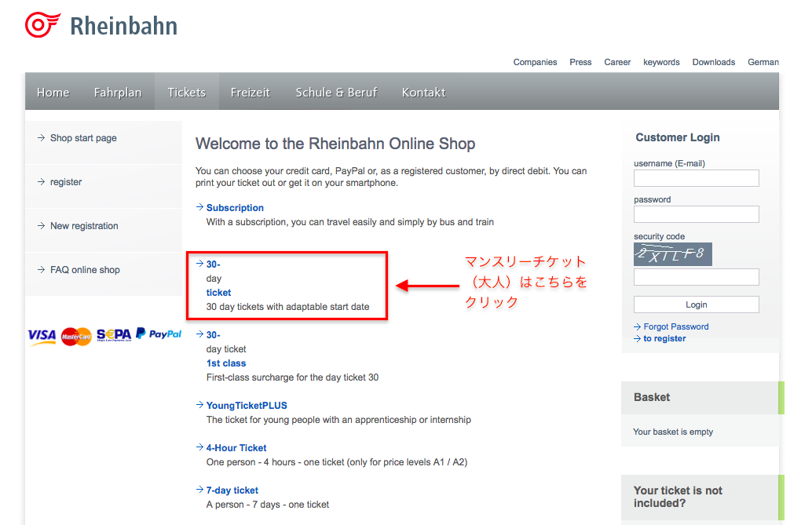Go to the Companies page
The height and width of the screenshot is (525, 812).
pos(535,62)
